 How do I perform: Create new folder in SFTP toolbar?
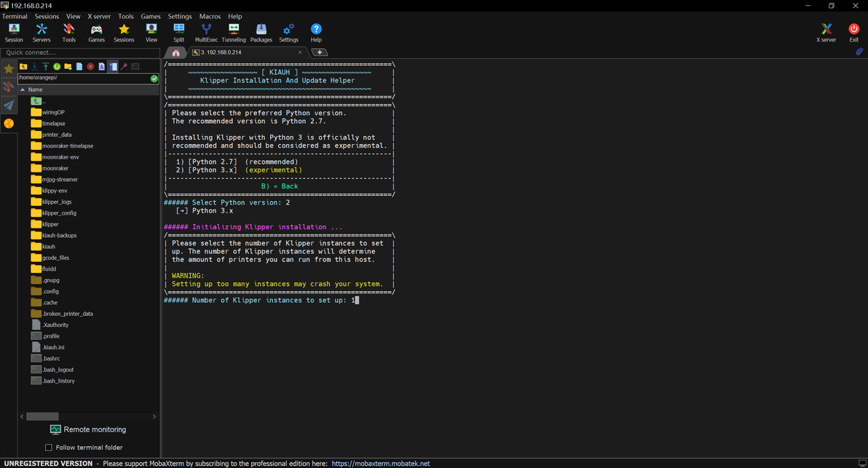coord(68,67)
